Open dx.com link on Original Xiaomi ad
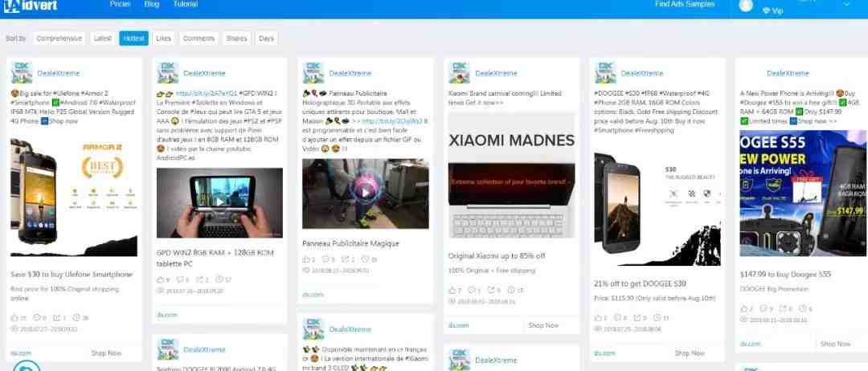Image resolution: width=868 pixels, height=371 pixels. [459, 326]
